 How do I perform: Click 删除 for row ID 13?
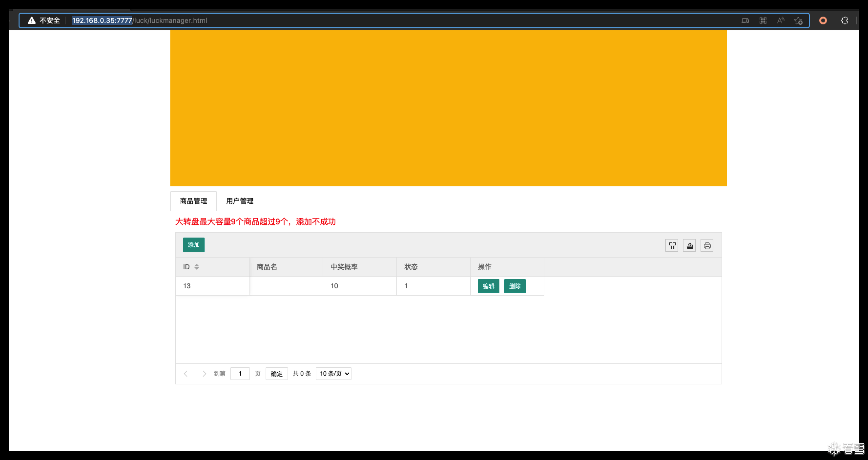click(x=515, y=286)
